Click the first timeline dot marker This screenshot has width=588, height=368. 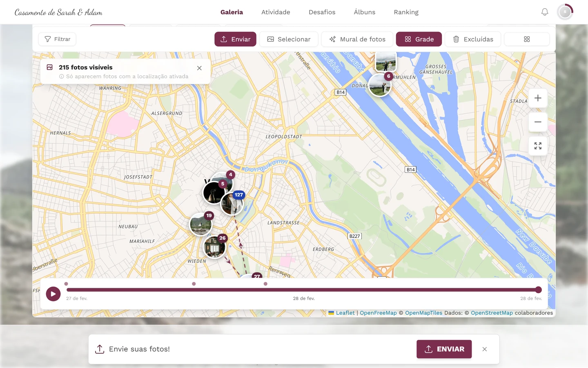click(x=66, y=284)
